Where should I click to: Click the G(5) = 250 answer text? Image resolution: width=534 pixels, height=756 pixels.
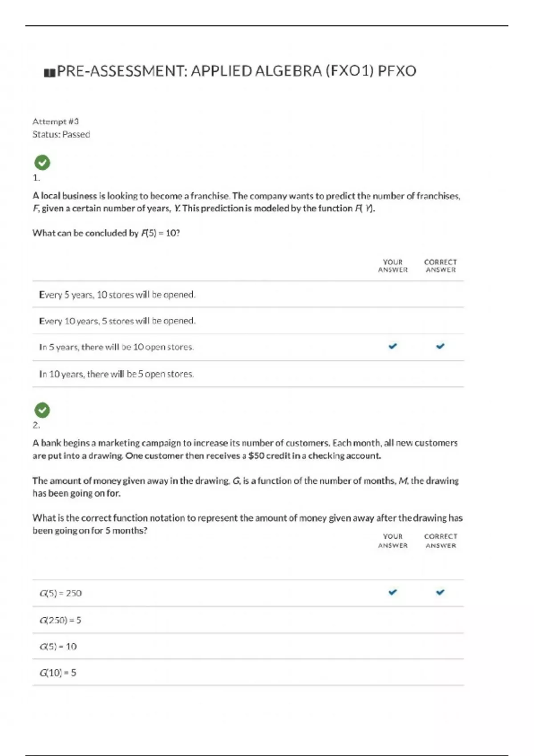61,593
